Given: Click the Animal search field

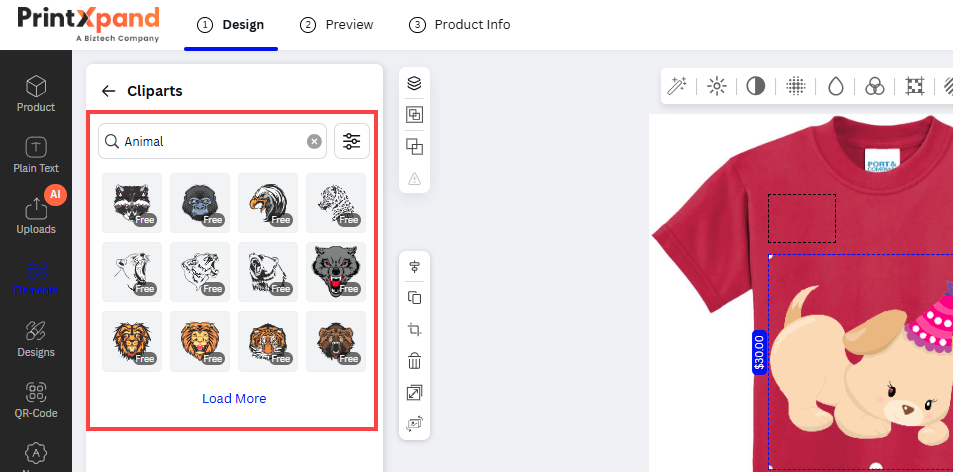Looking at the screenshot, I should pyautogui.click(x=210, y=142).
